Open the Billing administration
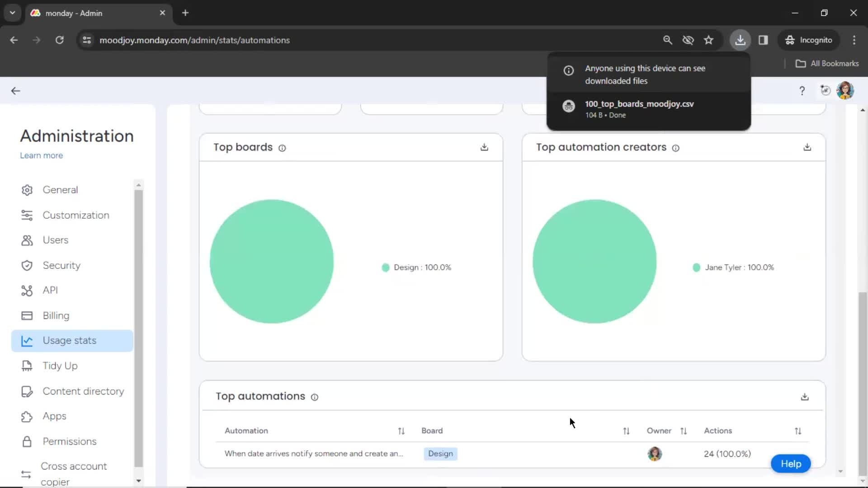 tap(56, 315)
